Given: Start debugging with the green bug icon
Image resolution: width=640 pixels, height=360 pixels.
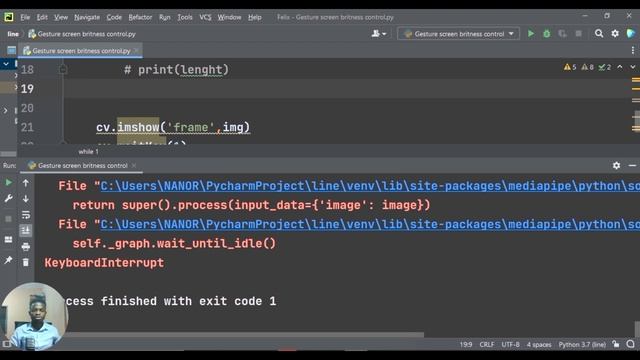Looking at the screenshot, I should tap(547, 34).
